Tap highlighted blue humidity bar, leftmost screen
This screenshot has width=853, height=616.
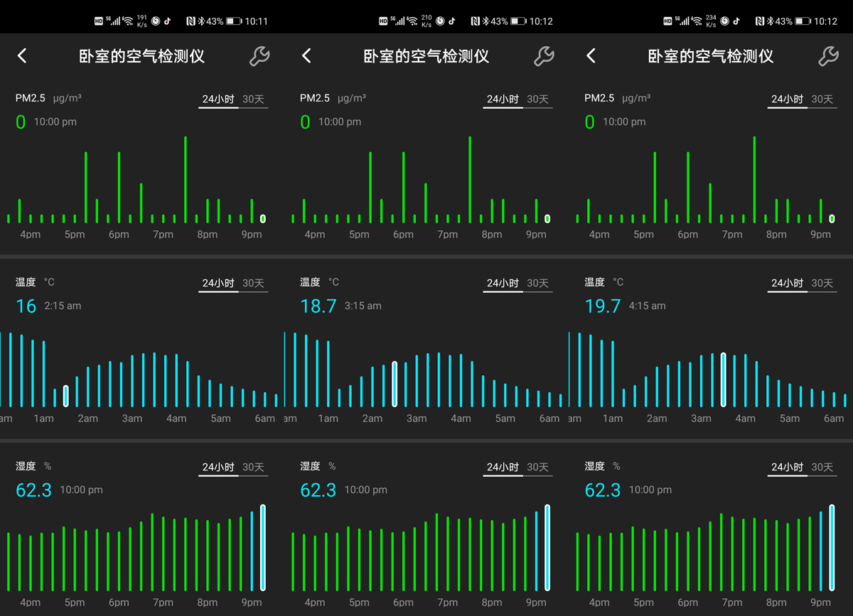pos(263,548)
